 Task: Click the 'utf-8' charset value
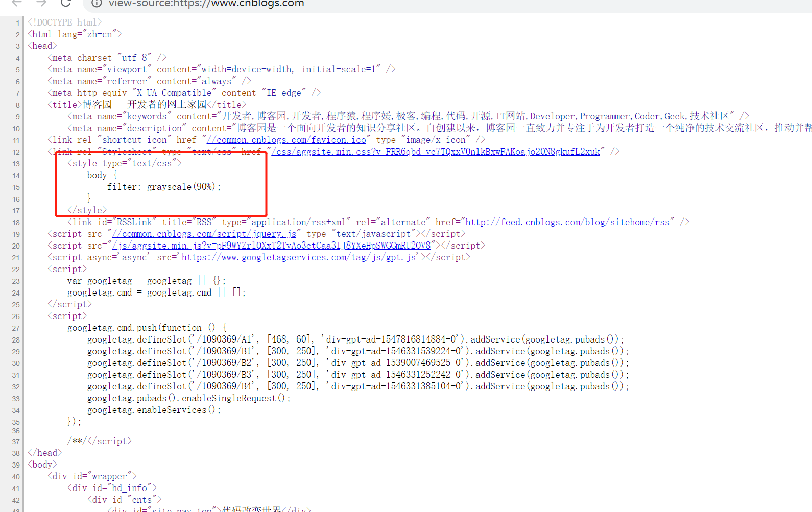[x=134, y=58]
